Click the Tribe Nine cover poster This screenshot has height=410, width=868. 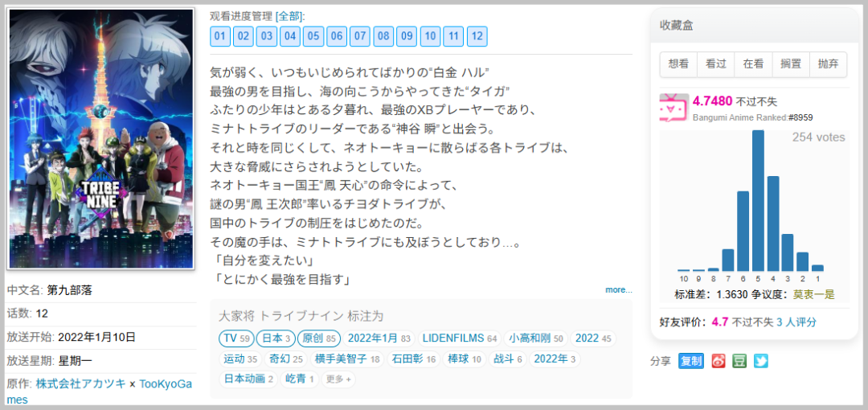(x=100, y=138)
